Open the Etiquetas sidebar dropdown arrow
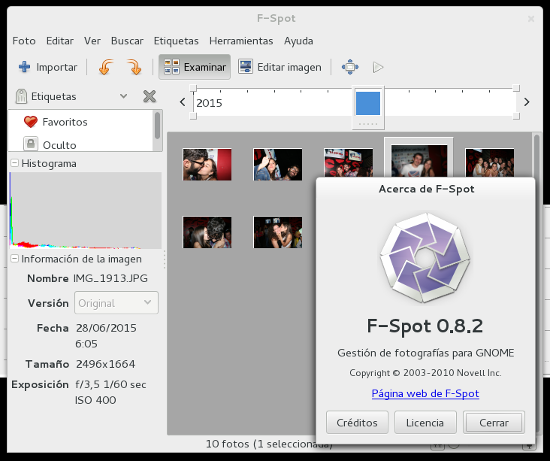The image size is (550, 461). click(x=123, y=96)
